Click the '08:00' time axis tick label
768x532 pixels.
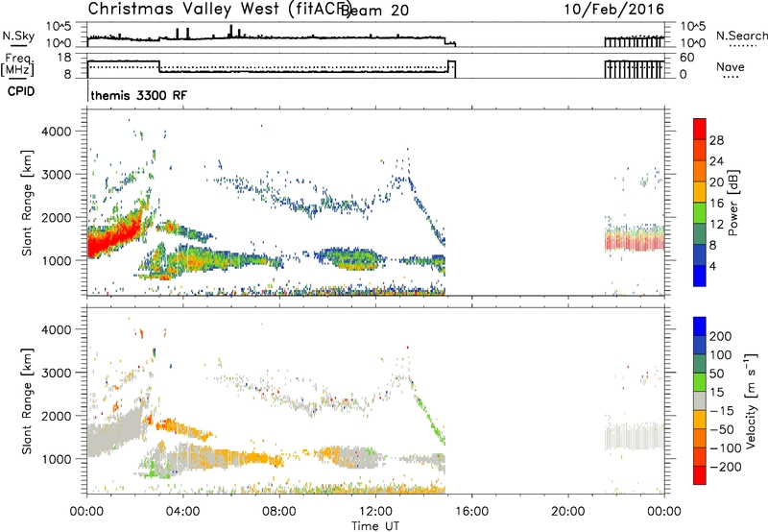278,512
